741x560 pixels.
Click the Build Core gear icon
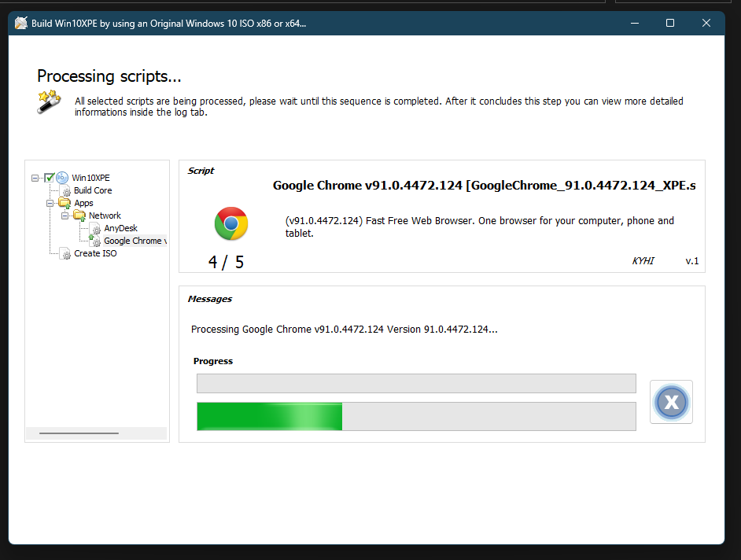click(66, 191)
